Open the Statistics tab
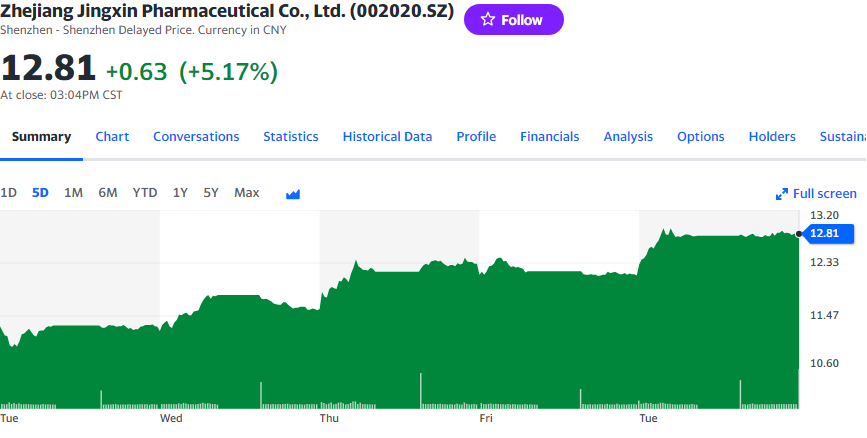This screenshot has width=867, height=438. click(x=291, y=137)
